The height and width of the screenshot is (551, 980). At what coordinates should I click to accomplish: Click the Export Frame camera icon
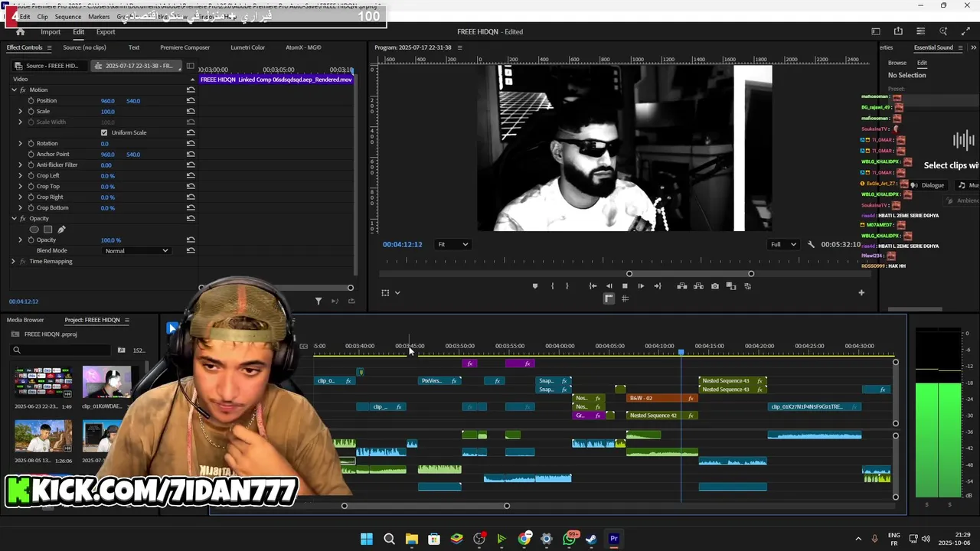(x=715, y=286)
